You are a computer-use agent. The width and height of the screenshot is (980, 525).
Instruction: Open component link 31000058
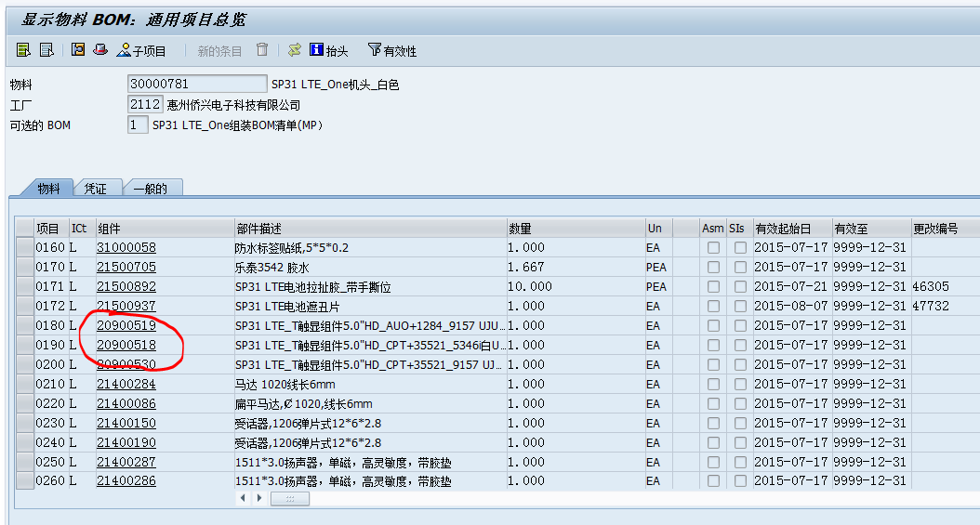[126, 248]
